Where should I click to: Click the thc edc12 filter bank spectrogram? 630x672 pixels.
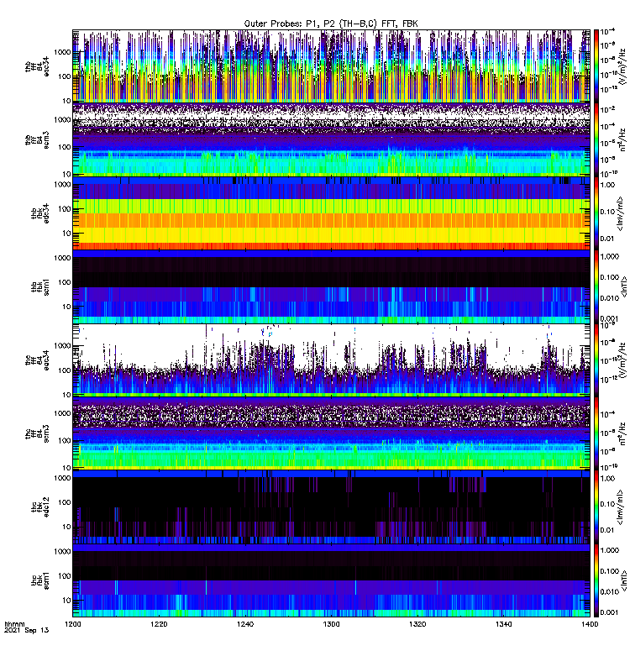pos(331,507)
